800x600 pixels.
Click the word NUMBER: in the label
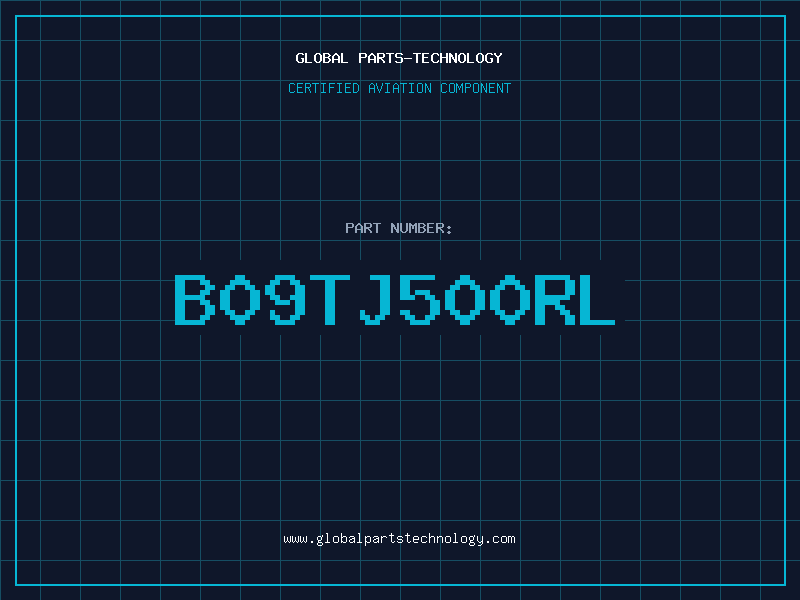[x=422, y=229]
